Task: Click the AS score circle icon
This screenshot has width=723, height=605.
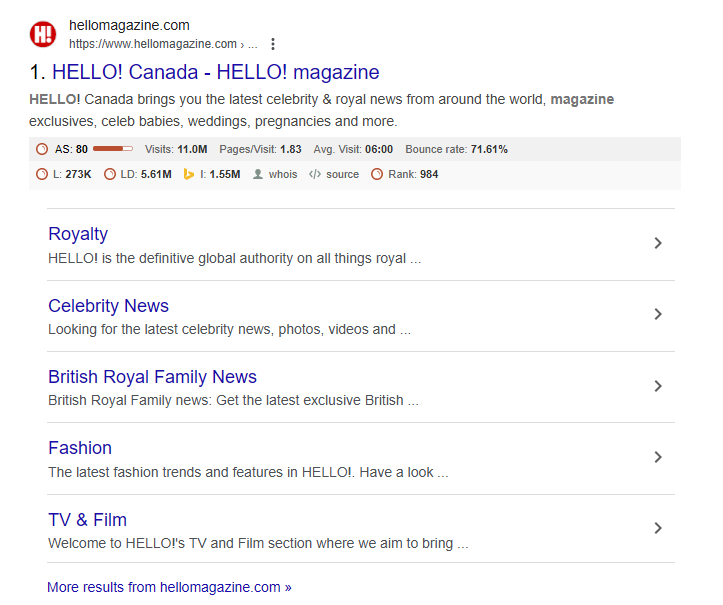Action: coord(42,149)
